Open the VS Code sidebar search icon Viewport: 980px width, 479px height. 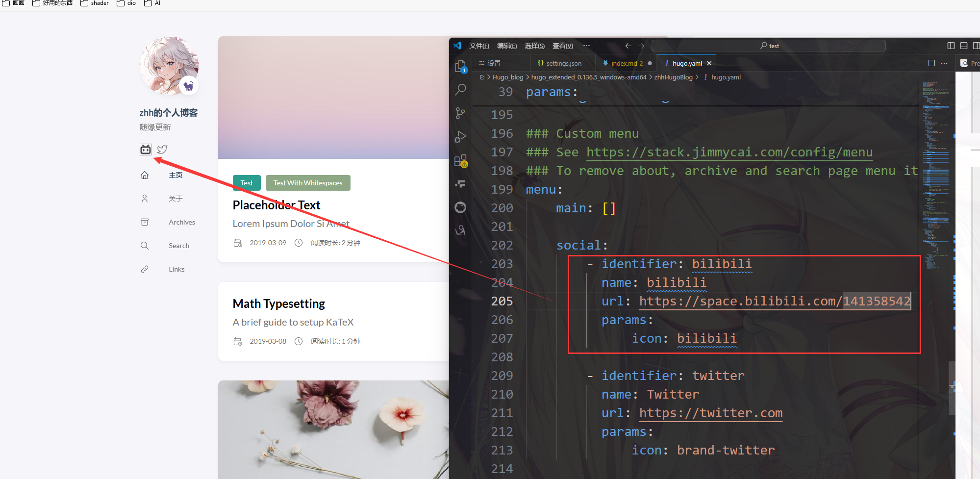(460, 90)
